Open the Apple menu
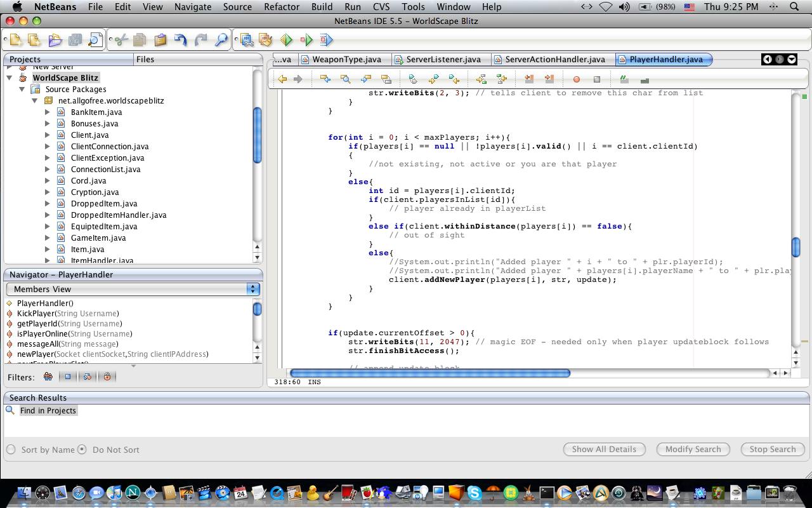 [17, 7]
